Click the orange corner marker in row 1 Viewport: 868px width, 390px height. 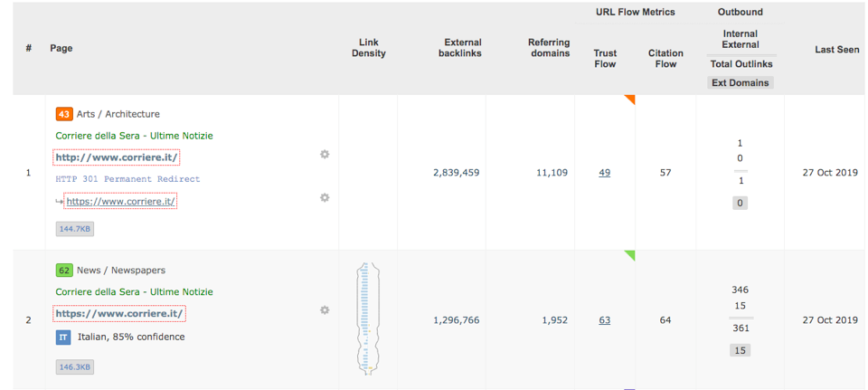point(630,99)
